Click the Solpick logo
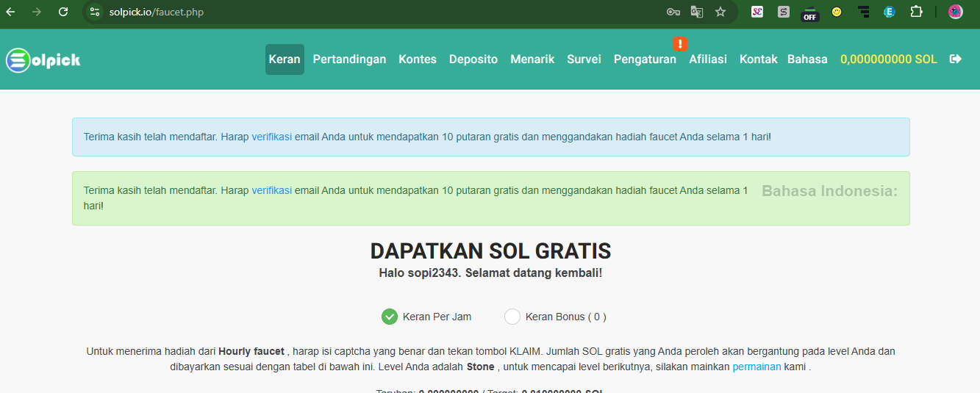980x393 pixels. click(43, 60)
